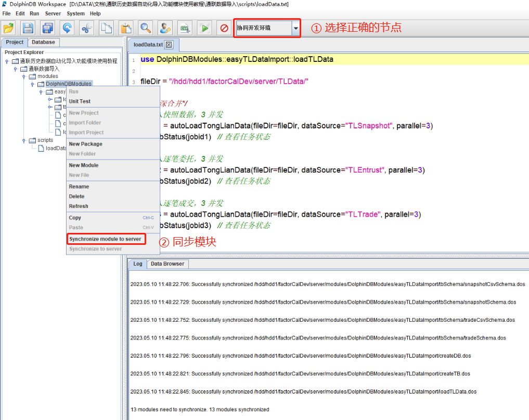The width and height of the screenshot is (529, 420).
Task: Click the user login key icon
Action: (165, 28)
